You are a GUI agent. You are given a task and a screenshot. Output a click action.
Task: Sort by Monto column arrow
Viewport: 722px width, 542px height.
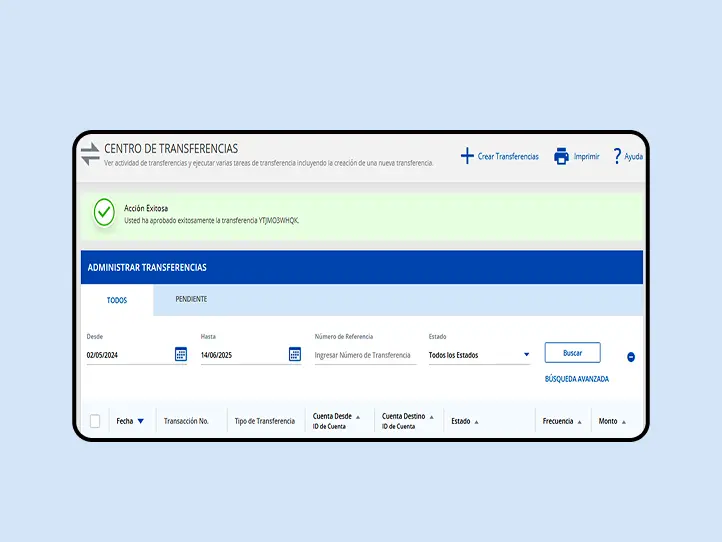coord(623,422)
